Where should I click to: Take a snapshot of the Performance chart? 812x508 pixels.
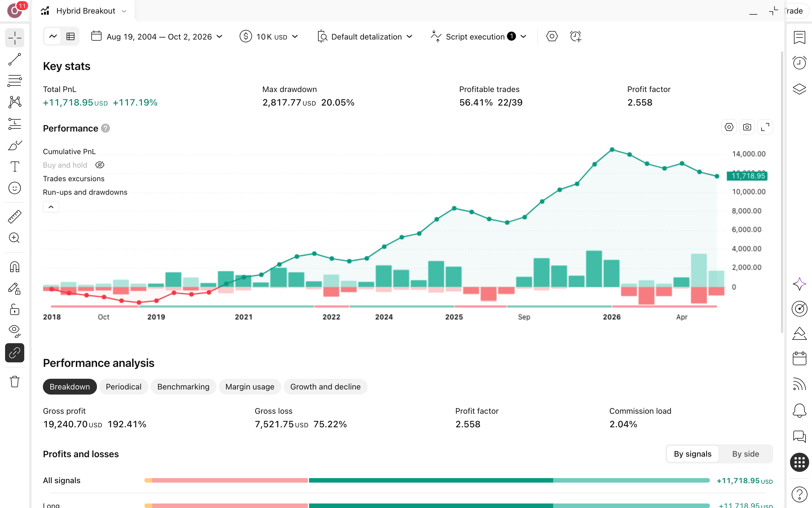(747, 127)
